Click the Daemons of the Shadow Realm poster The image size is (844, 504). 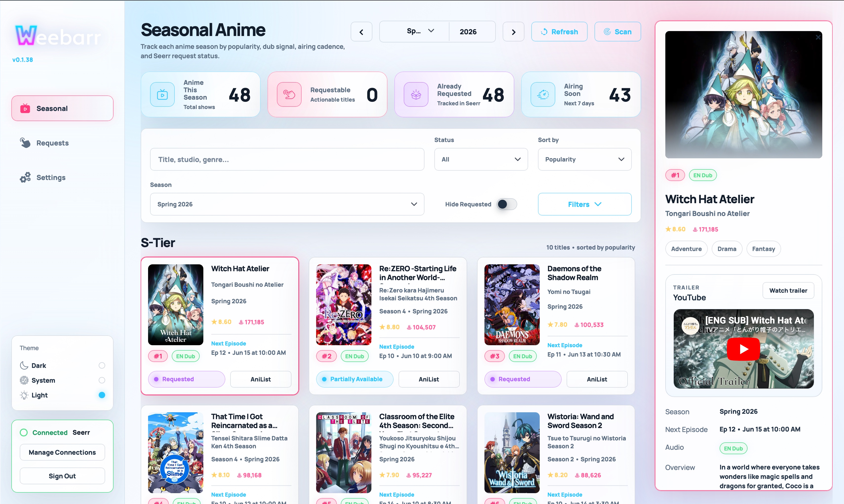pos(512,305)
